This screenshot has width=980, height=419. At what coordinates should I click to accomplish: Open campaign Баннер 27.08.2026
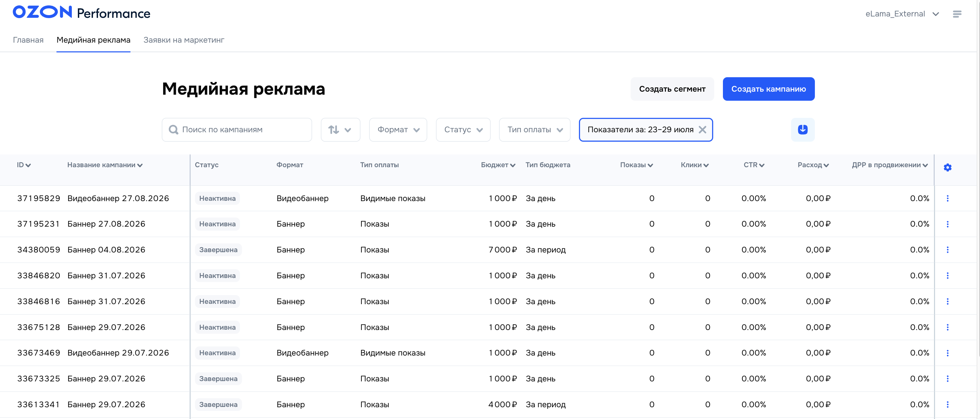pos(106,224)
